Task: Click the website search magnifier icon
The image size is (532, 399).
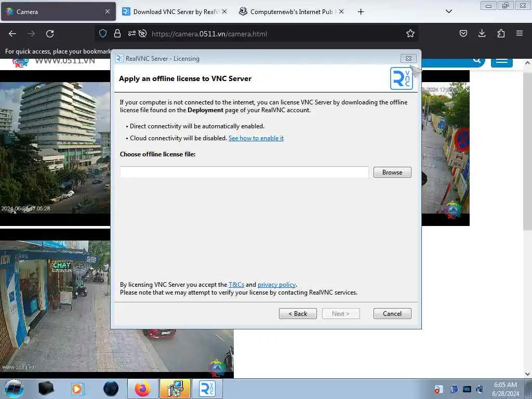Action: tap(477, 61)
